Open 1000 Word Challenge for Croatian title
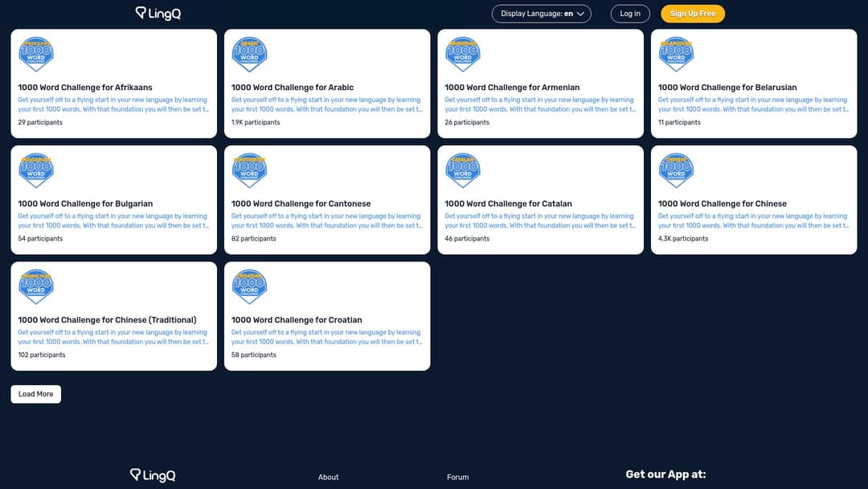 pos(297,320)
